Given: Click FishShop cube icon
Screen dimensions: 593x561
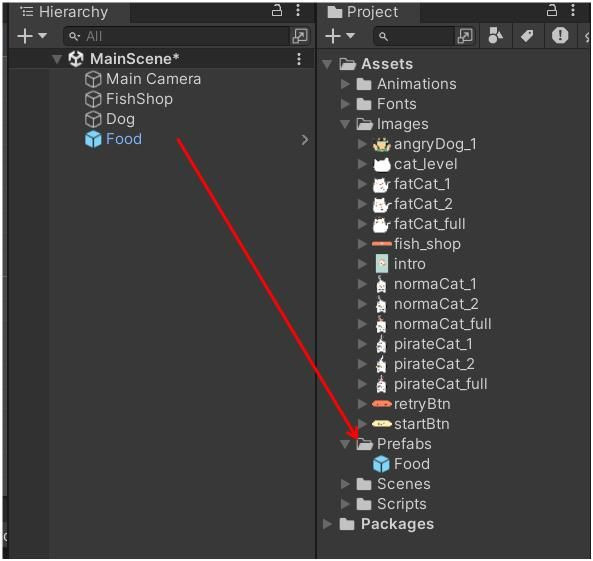Looking at the screenshot, I should pos(93,99).
